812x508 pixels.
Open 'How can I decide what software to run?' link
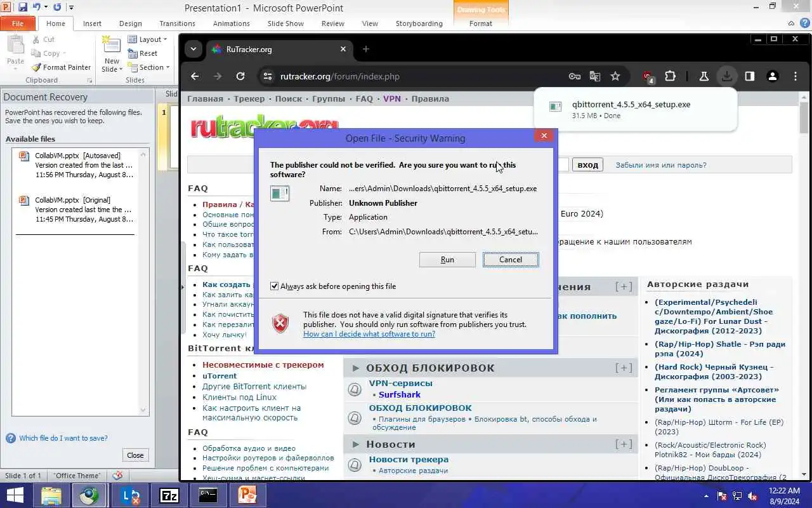point(369,334)
